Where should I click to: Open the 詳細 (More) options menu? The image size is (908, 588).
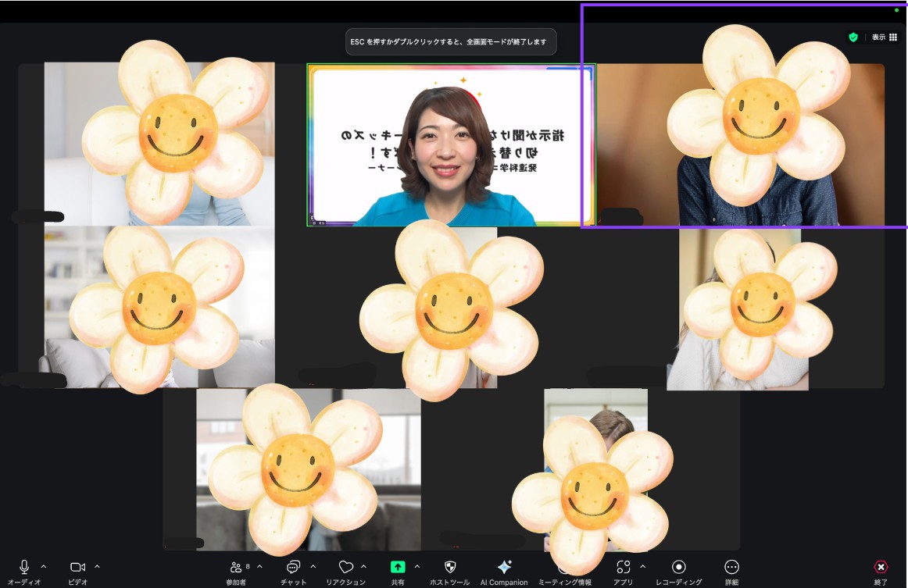coord(731,568)
